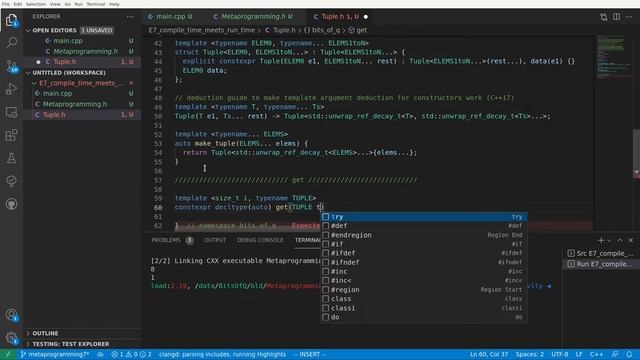Open the Extensions view icon

coord(11,135)
